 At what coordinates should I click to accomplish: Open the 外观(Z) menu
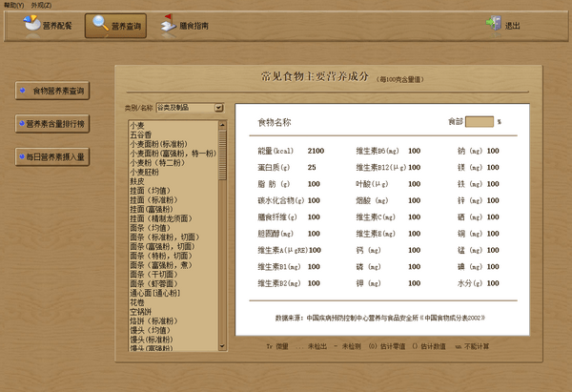(40, 5)
